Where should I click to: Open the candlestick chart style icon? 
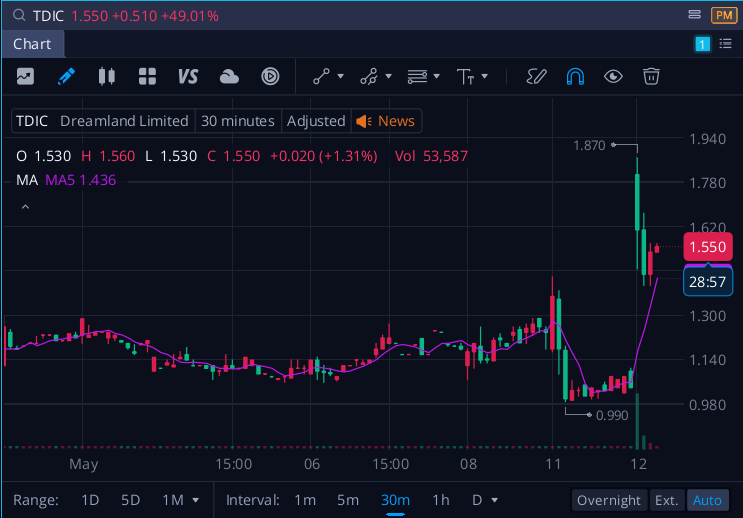[107, 76]
